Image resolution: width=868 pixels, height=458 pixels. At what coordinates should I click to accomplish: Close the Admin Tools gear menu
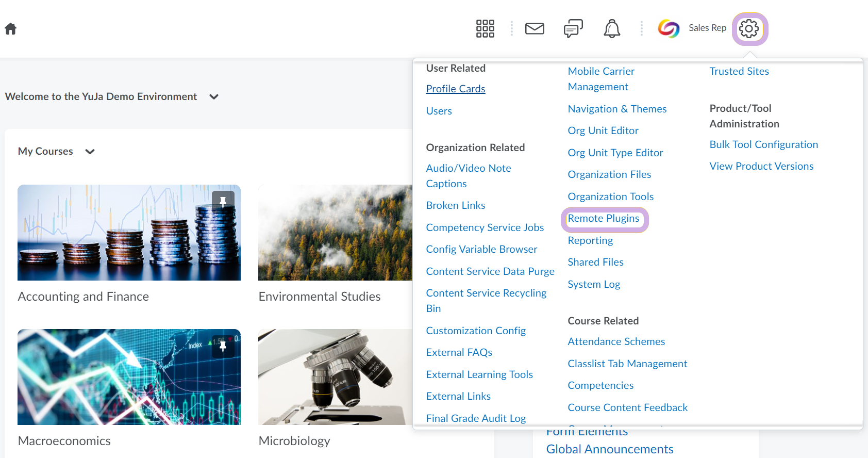pos(749,29)
